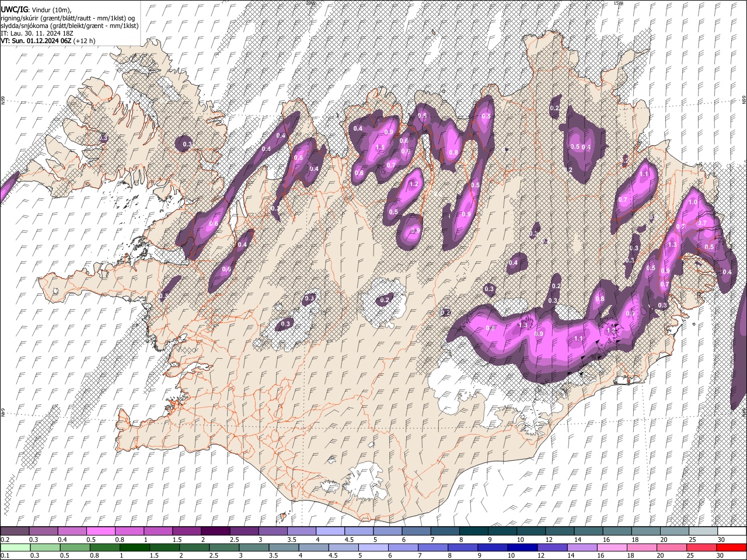This screenshot has width=747, height=560.
Task: Pick the bright pink 0.5–0.8 swatch, upper scale
Action: (101, 531)
